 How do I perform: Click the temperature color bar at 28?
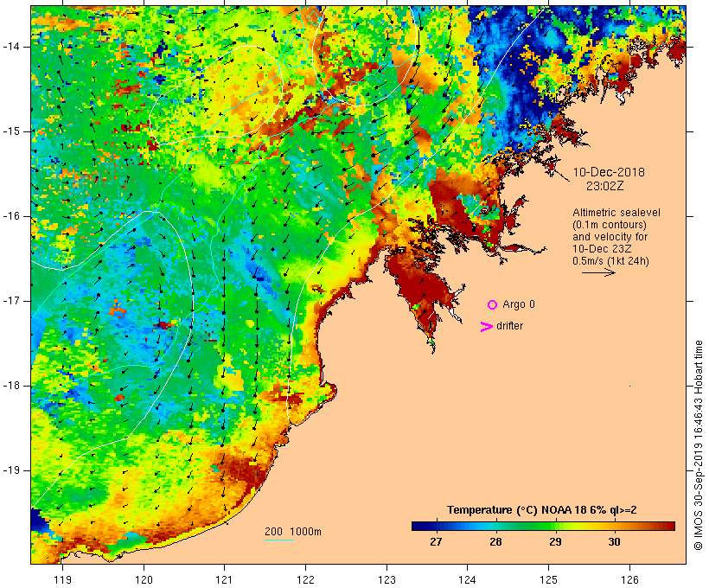coord(496,526)
